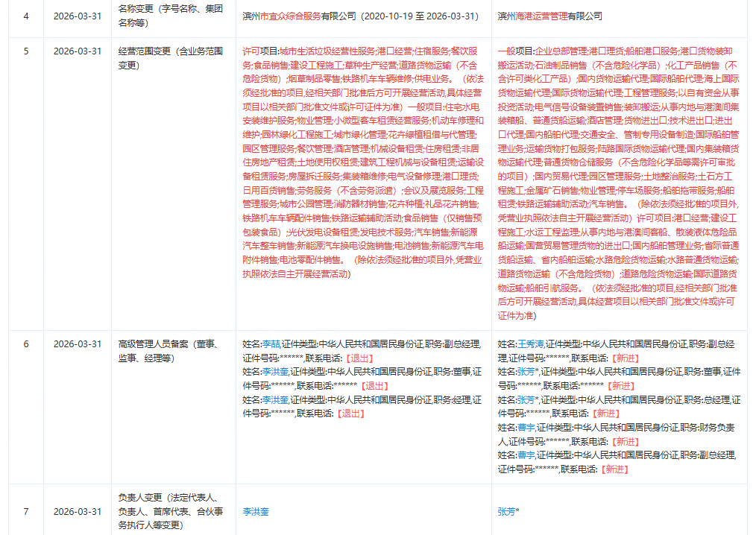The height and width of the screenshot is (535, 756).
Task: Click 李洪奎 link in the 董事 exit entry
Action: [x=275, y=371]
